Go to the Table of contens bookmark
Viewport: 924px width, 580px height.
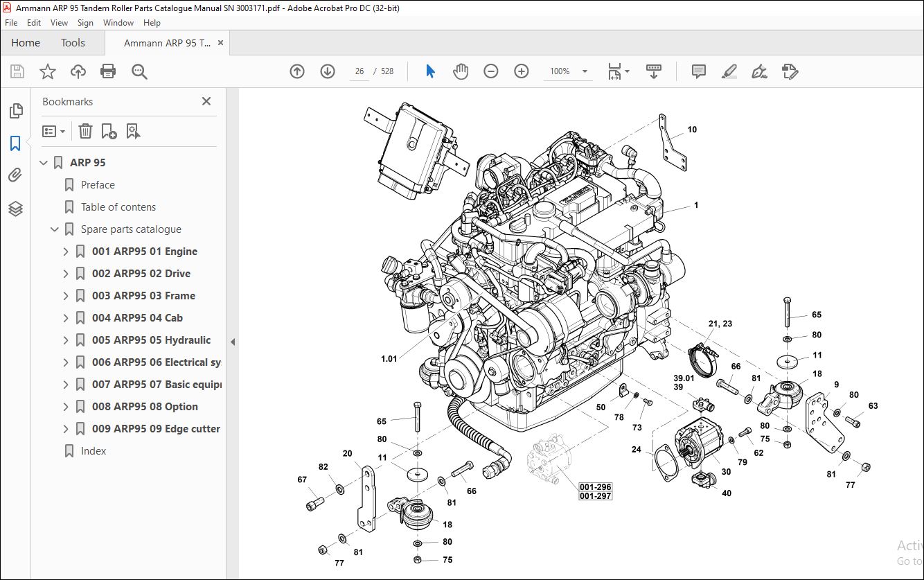click(118, 207)
